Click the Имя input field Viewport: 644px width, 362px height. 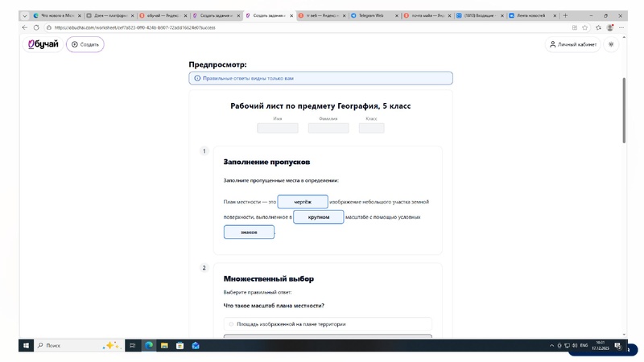click(278, 128)
